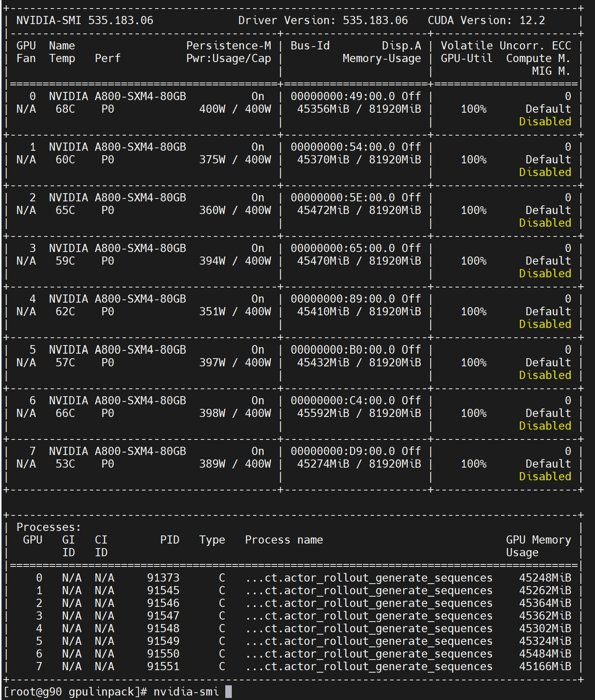
Task: Click the 45248MiB process memory value
Action: coord(545,578)
